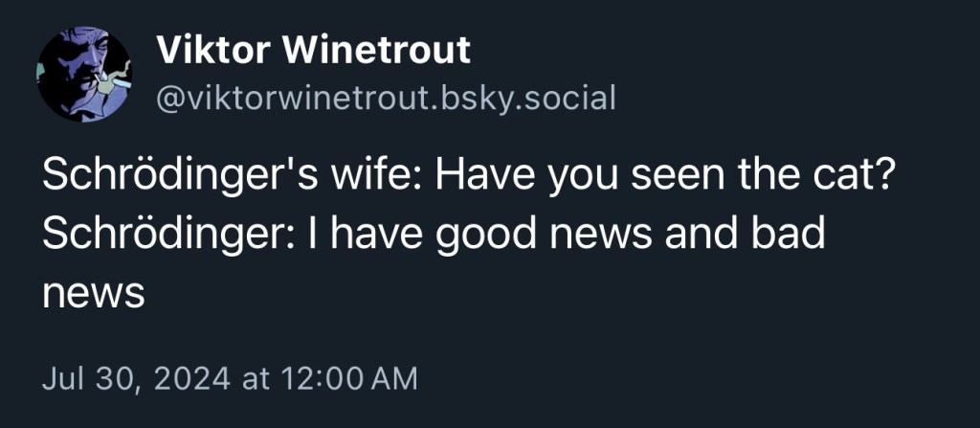Click Viktor Winetrout's profile avatar
The width and height of the screenshot is (980, 428).
[83, 74]
